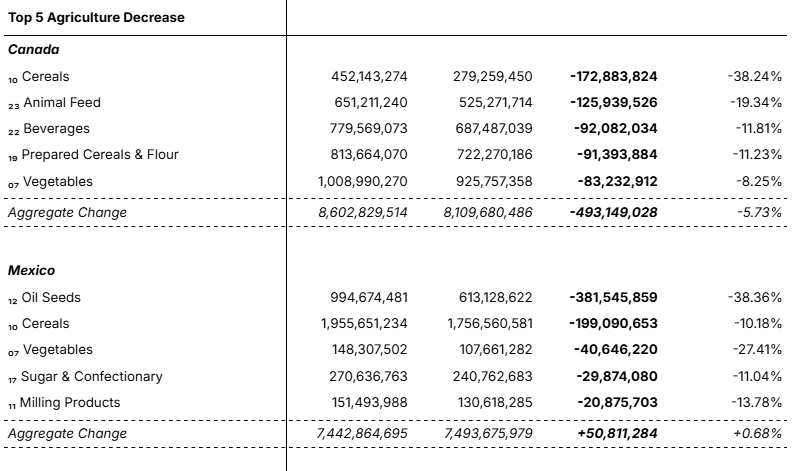The image size is (797, 471).
Task: Select the Beverages change -92,082,034
Action: tap(616, 129)
